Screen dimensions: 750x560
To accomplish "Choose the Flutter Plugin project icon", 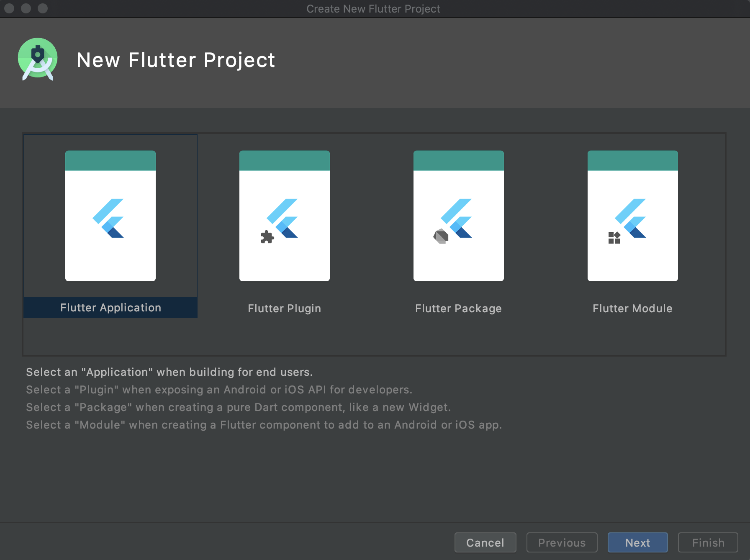I will coord(285,216).
